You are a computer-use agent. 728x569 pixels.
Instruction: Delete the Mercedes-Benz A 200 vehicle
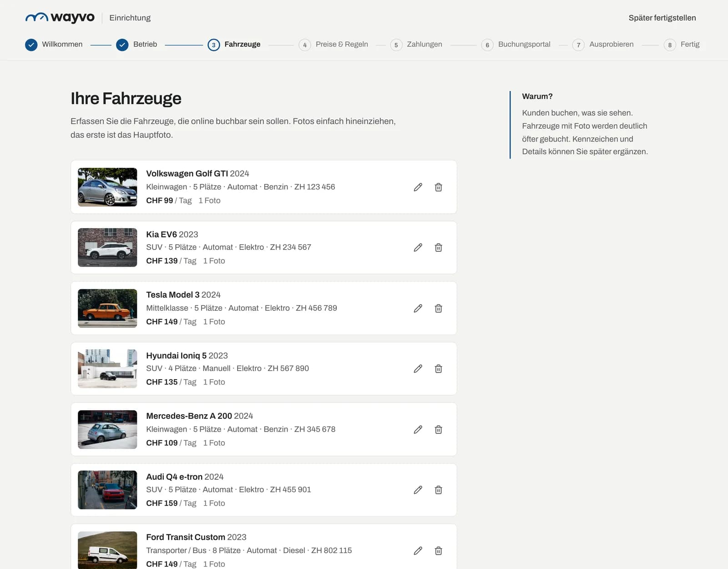click(x=439, y=429)
